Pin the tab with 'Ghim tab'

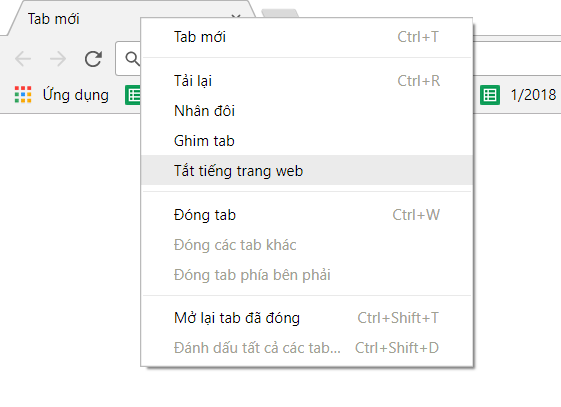[307, 141]
